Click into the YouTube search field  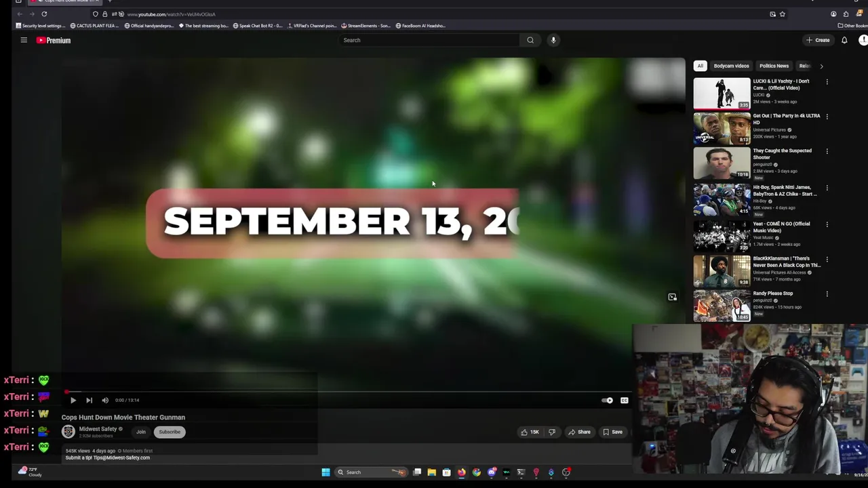coord(429,40)
